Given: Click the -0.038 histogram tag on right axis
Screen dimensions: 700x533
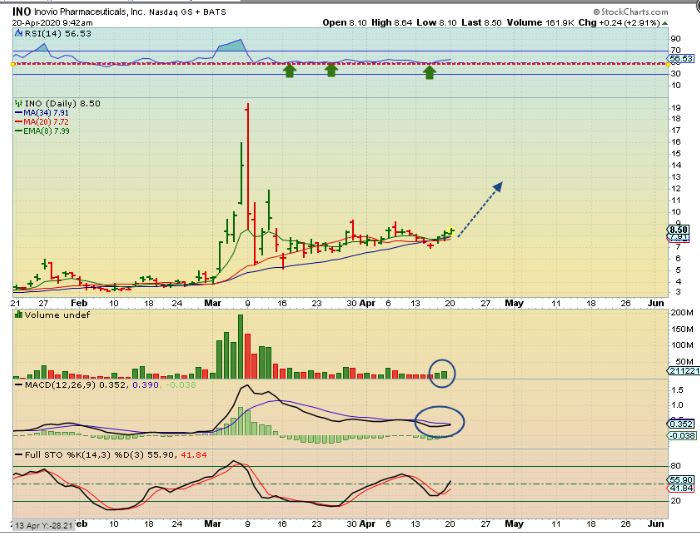Looking at the screenshot, I should pyautogui.click(x=682, y=436).
